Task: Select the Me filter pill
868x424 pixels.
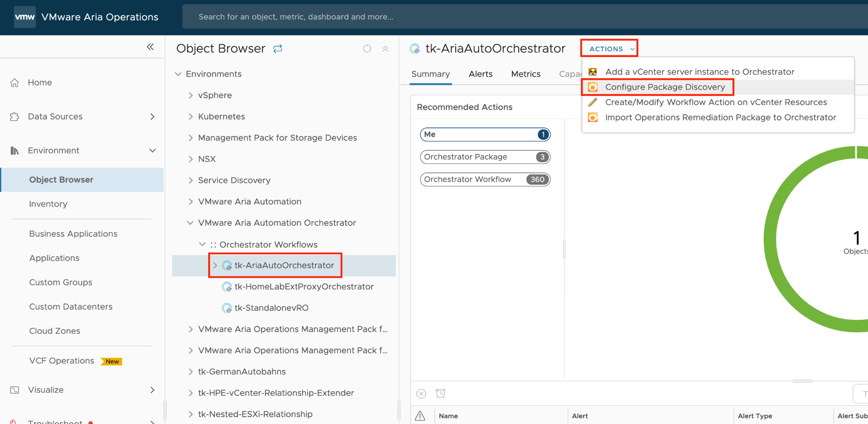Action: click(485, 134)
